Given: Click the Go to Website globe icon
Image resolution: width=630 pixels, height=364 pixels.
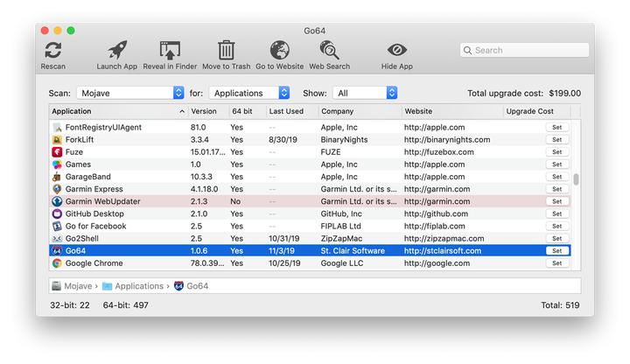Looking at the screenshot, I should click(280, 50).
